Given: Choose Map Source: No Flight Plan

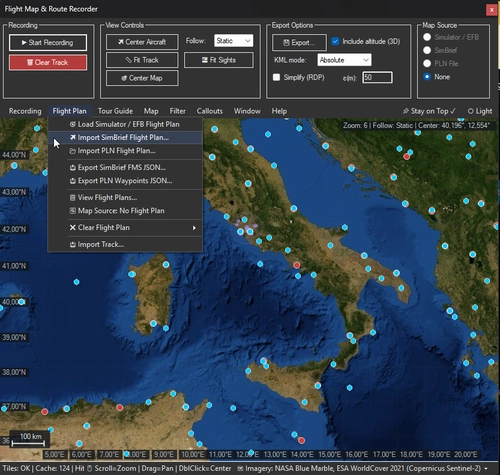Looking at the screenshot, I should coord(125,211).
